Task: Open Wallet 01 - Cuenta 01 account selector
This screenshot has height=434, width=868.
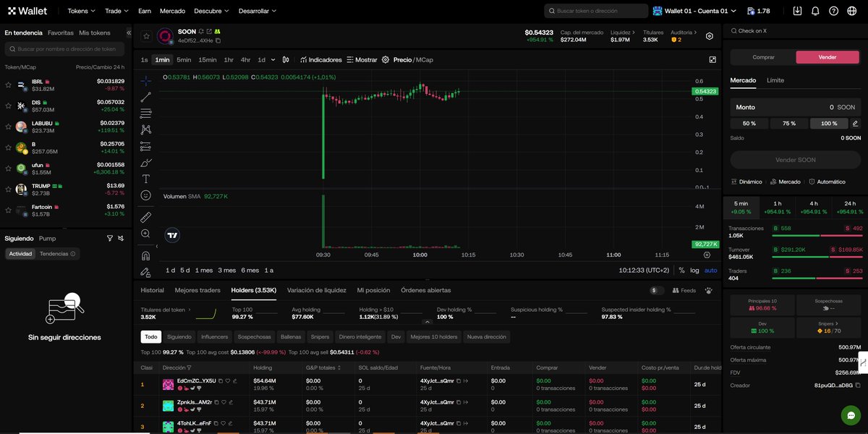Action: pos(694,11)
